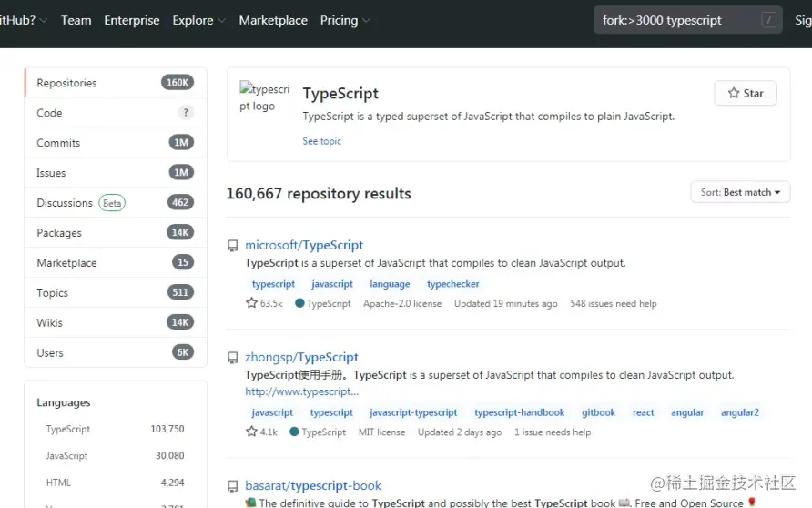
Task: Click the typescript logo image
Action: click(x=264, y=97)
